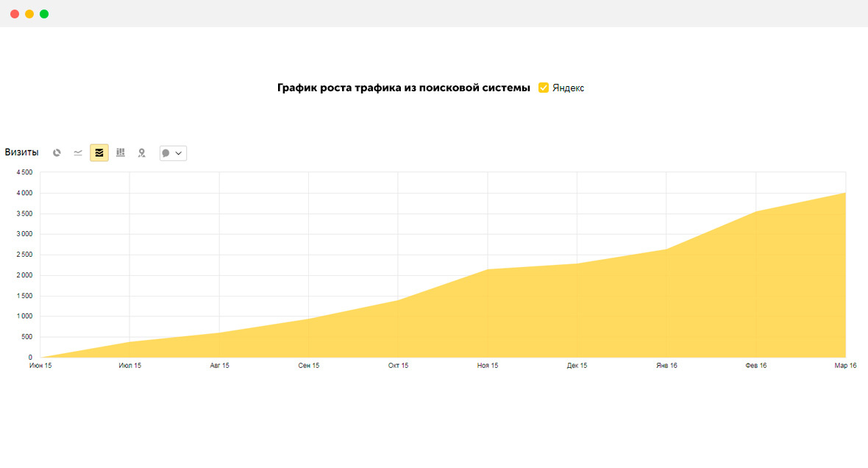
Task: Click the Июл 15 axis label
Action: click(x=130, y=366)
